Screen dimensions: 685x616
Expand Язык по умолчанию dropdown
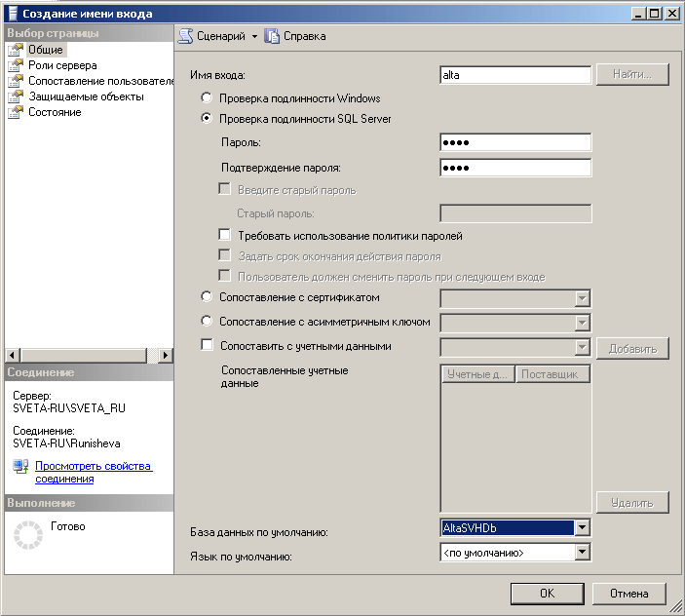pos(582,553)
